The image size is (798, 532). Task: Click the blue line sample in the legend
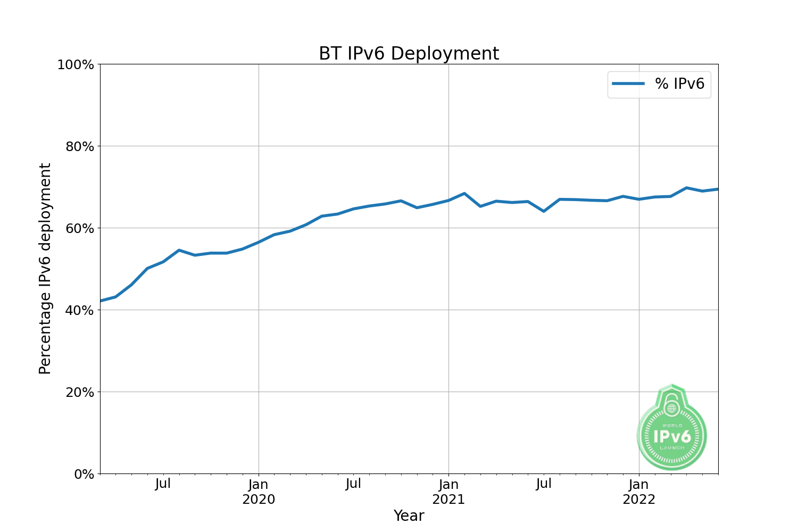click(628, 84)
